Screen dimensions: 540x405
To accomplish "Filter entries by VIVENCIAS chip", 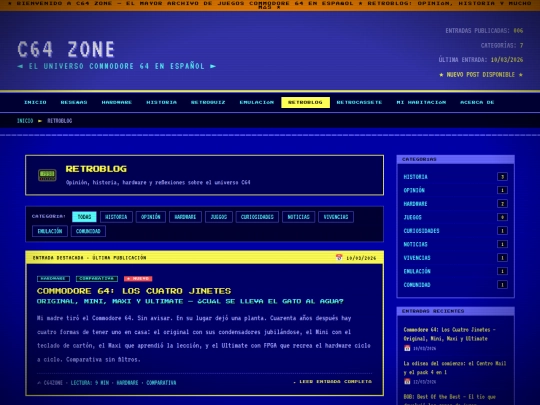I will click(x=336, y=217).
